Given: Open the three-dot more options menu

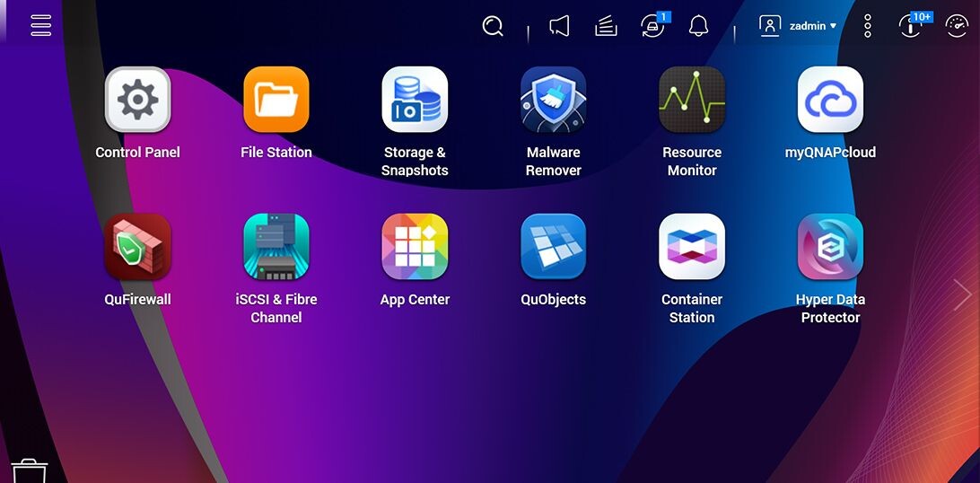Looking at the screenshot, I should (x=868, y=26).
